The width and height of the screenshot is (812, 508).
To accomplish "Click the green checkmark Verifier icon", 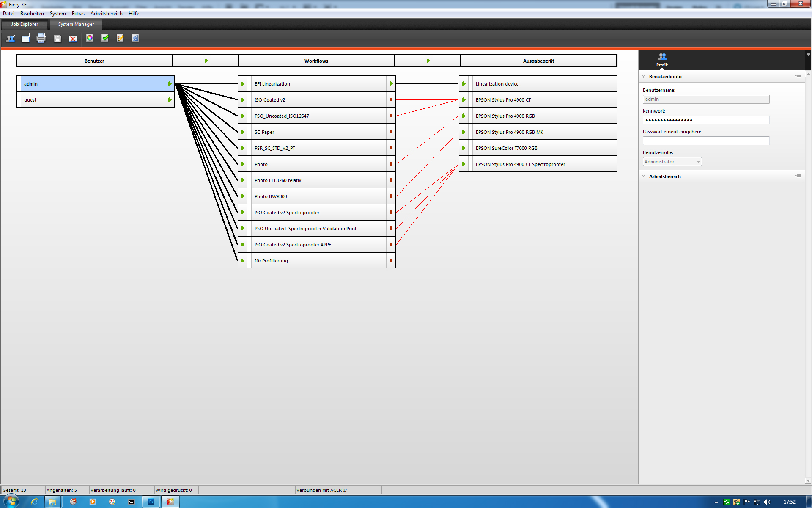I will [105, 38].
